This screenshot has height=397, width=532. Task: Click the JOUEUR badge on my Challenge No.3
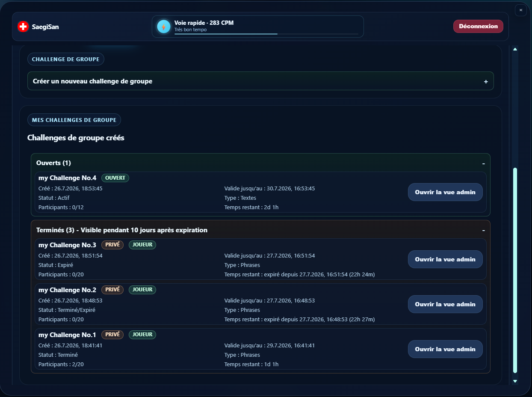click(142, 245)
